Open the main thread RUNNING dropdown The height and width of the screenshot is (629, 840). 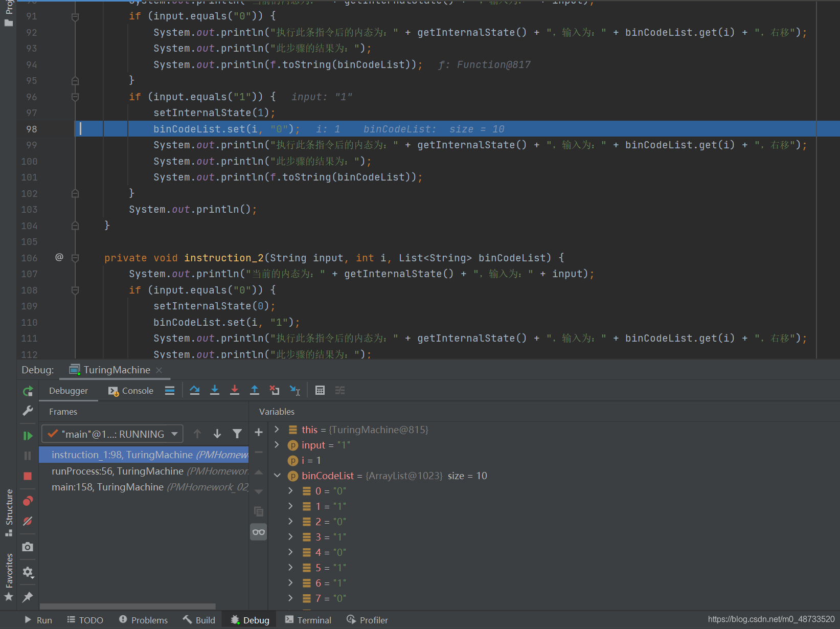click(x=112, y=434)
